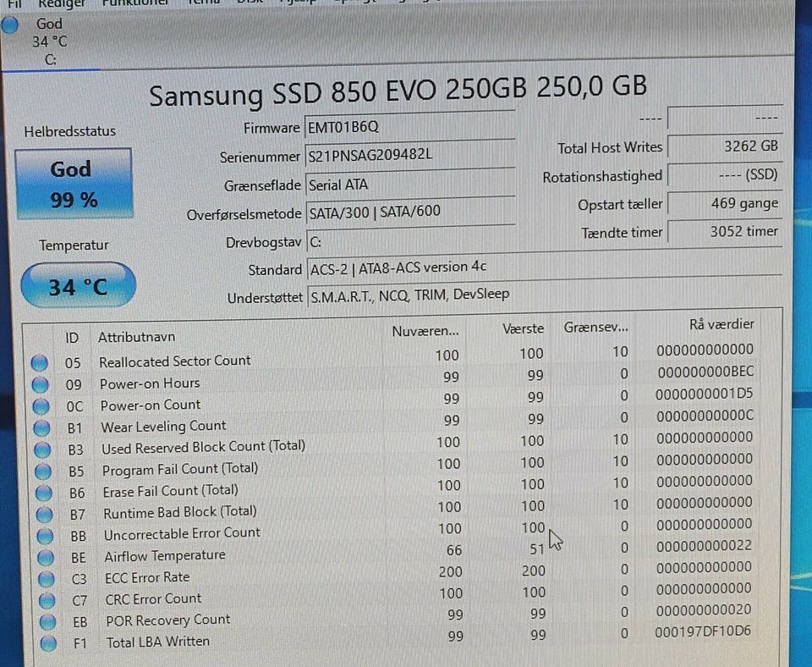Click Total Host Writes value 3262 GB
This screenshot has width=812, height=667.
click(x=725, y=146)
